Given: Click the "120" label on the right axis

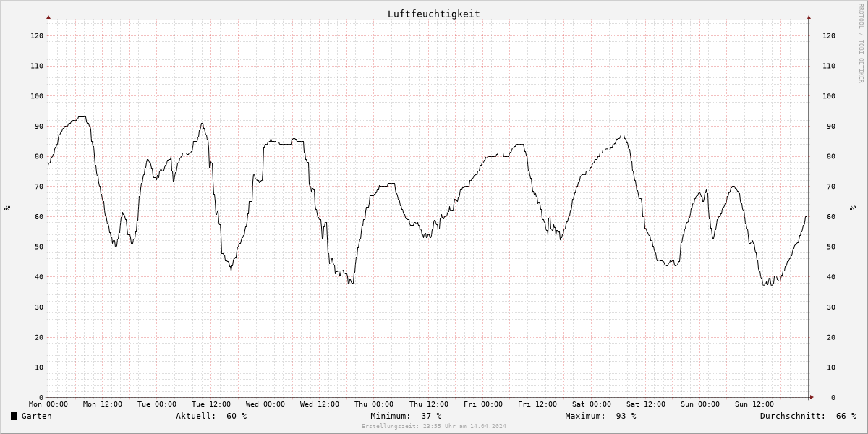Looking at the screenshot, I should [x=829, y=35].
